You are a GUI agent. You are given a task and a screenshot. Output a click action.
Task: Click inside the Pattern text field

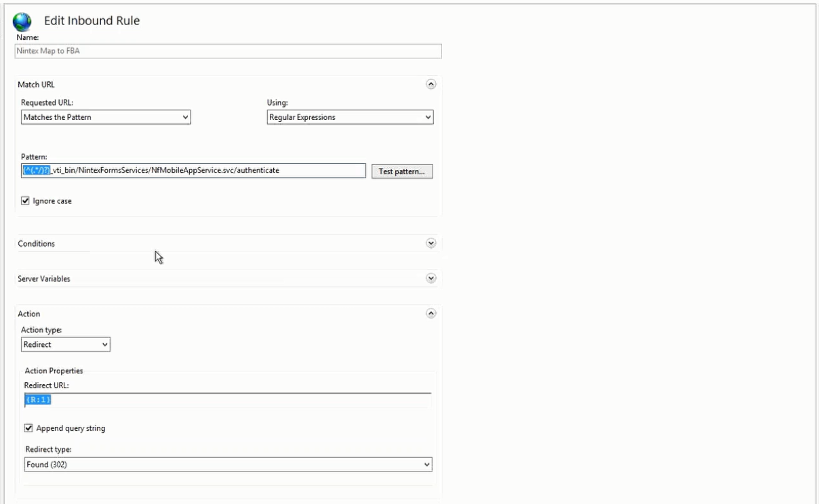pos(194,171)
